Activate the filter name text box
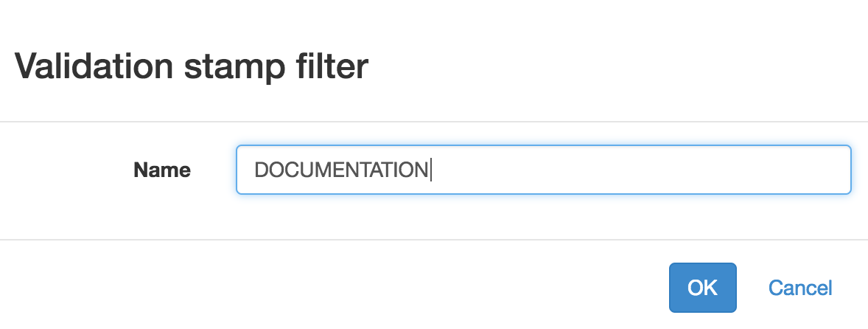This screenshot has width=868, height=329. 543,170
